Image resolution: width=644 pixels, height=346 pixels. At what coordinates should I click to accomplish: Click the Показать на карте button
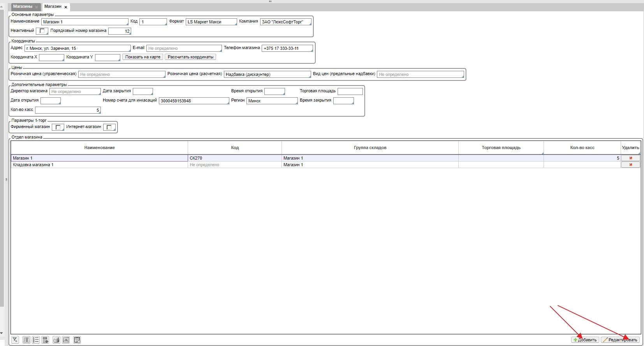pos(143,57)
